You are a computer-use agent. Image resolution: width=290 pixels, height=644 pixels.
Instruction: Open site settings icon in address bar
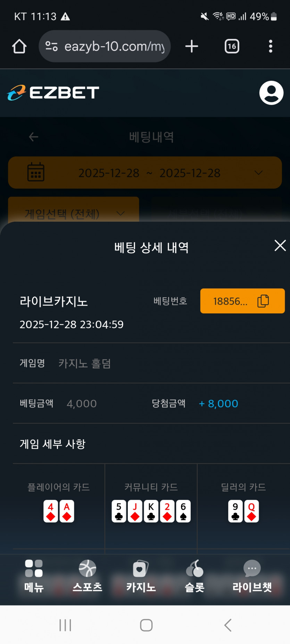[x=52, y=46]
